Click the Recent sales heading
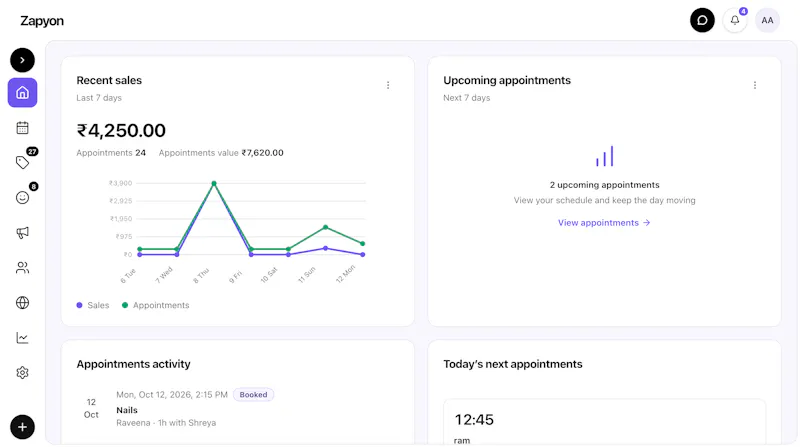 pyautogui.click(x=109, y=80)
